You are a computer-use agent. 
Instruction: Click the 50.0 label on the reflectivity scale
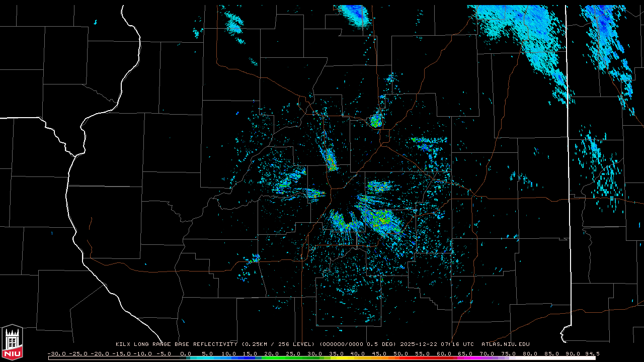tap(401, 353)
